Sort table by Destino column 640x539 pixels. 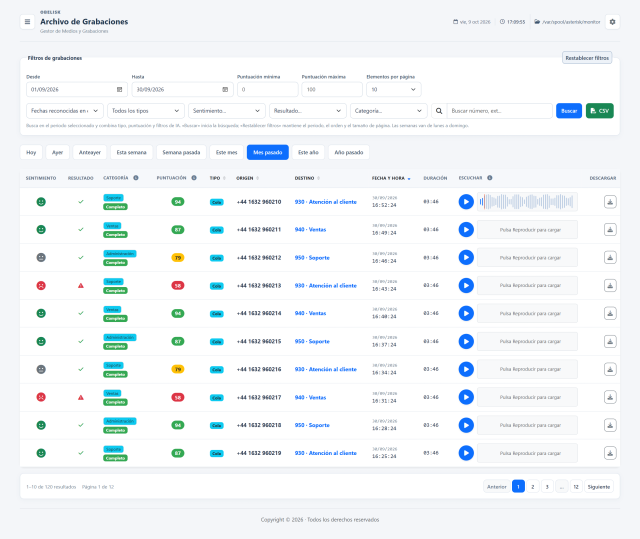tap(307, 178)
